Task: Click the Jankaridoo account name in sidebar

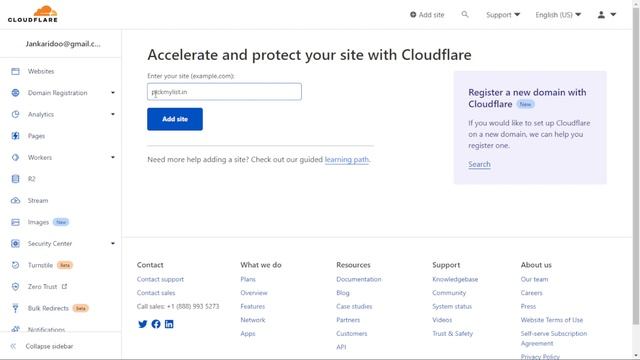Action: click(63, 44)
